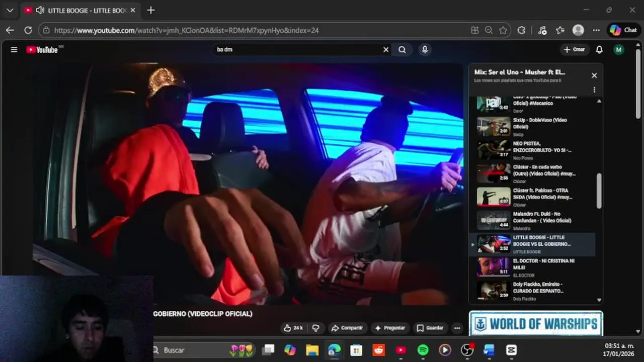The width and height of the screenshot is (644, 362).
Task: Play NEO PISTEA, ENZOCEROBULTO video in playlist
Action: click(533, 150)
